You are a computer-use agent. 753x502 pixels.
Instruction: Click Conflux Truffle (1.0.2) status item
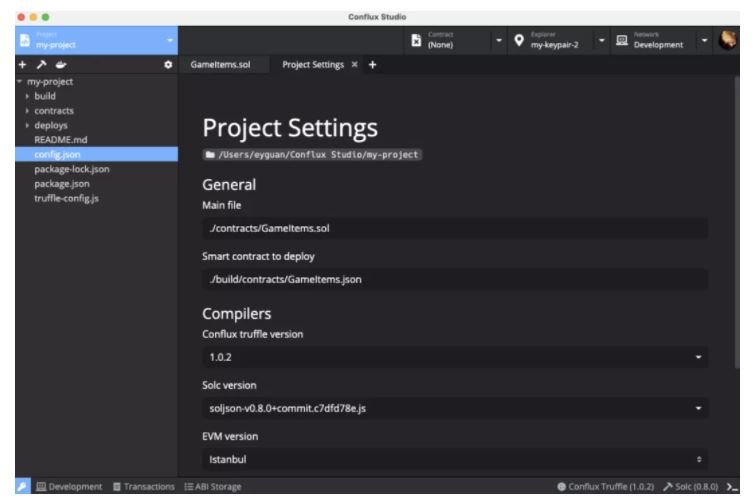606,487
